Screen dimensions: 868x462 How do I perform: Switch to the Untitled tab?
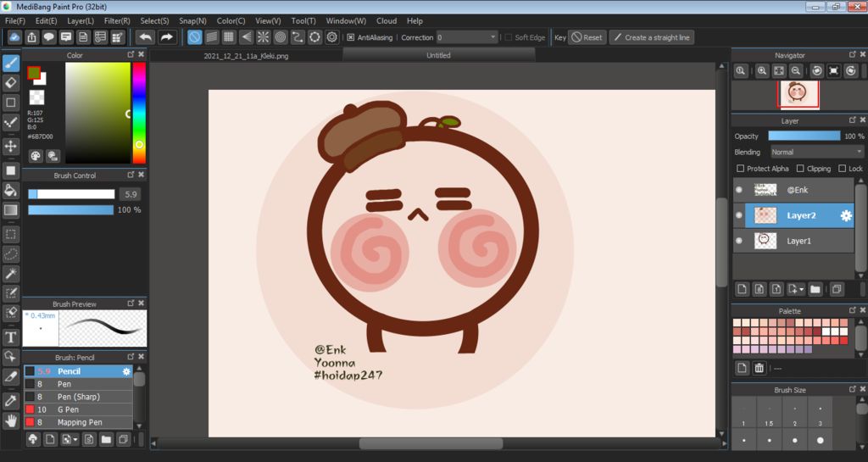pos(438,55)
